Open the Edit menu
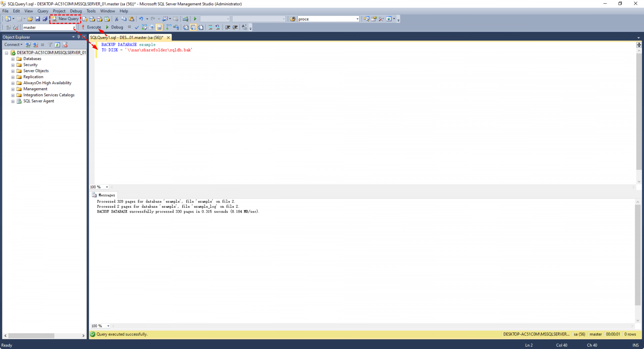Image resolution: width=644 pixels, height=349 pixels. tap(16, 11)
